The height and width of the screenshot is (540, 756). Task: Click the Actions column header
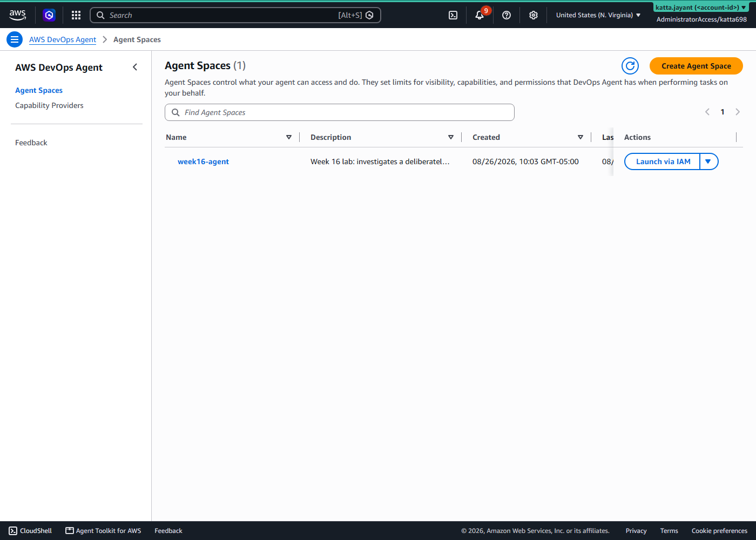tap(637, 137)
